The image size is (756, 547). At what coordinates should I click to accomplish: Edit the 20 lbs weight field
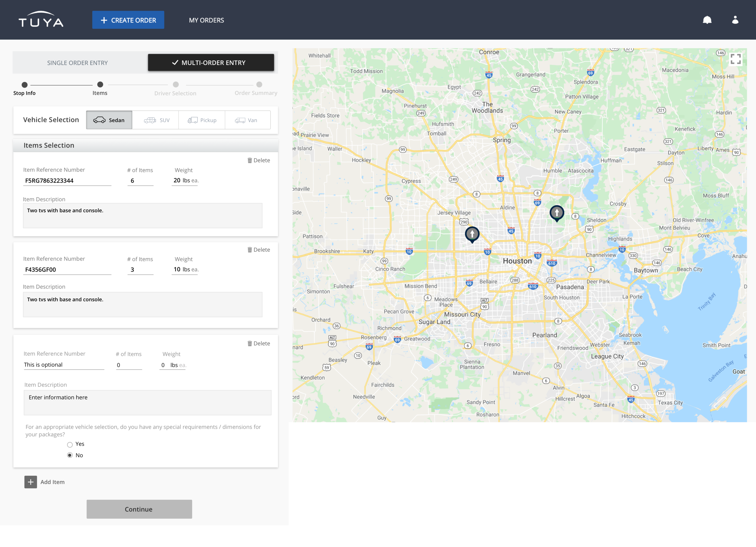point(185,180)
